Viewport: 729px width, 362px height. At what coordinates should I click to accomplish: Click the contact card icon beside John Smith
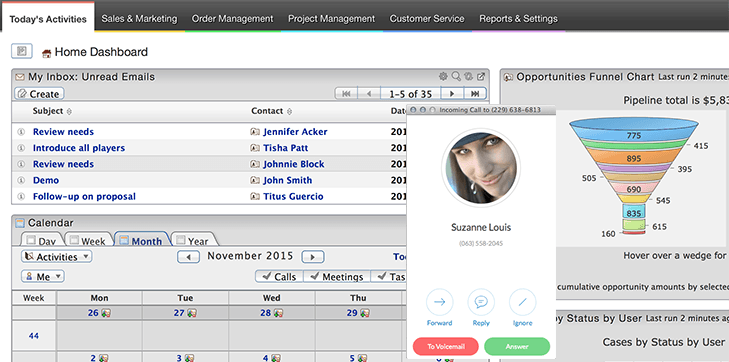255,180
